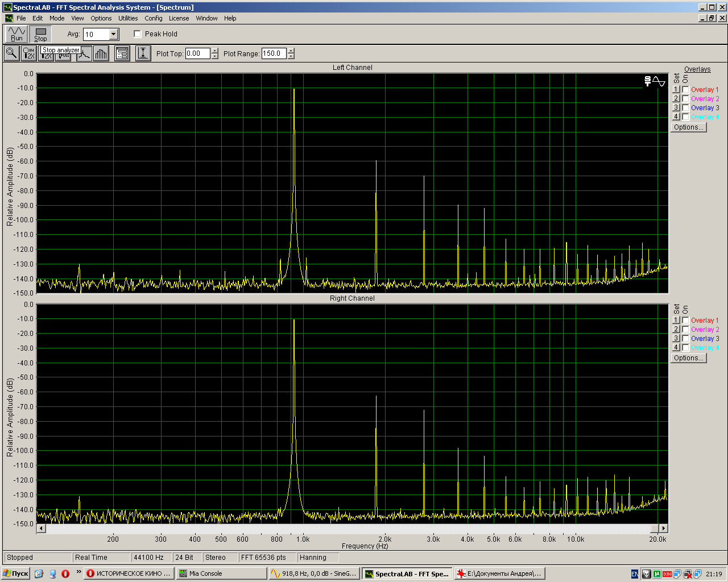728x582 pixels.
Task: Select the magnifier zoom tool
Action: pos(11,53)
